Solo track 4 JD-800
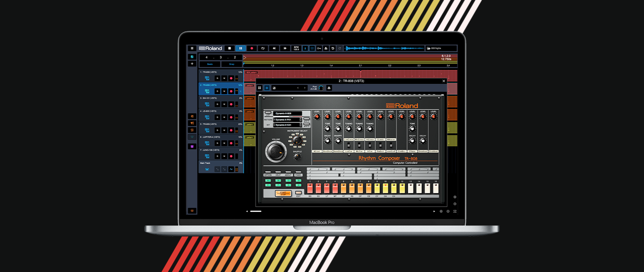Image resolution: width=644 pixels, height=272 pixels. (x=217, y=117)
